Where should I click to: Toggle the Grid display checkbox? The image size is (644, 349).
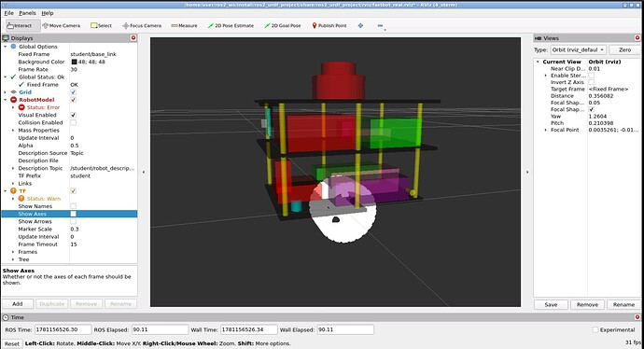click(73, 92)
